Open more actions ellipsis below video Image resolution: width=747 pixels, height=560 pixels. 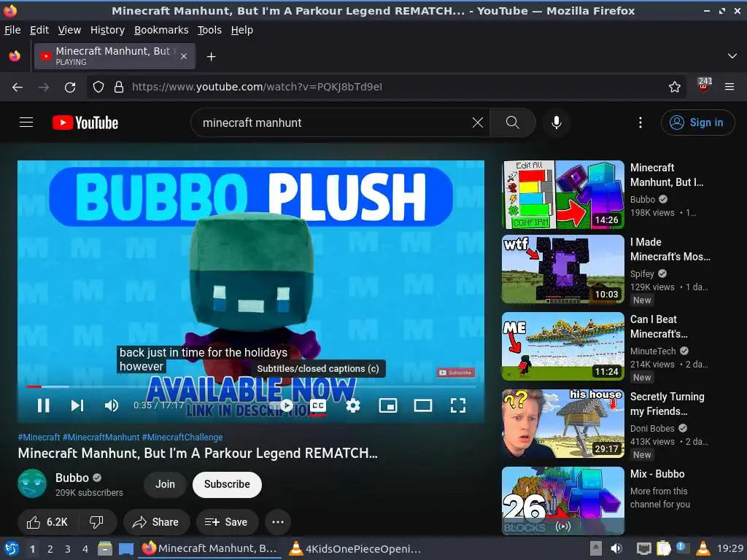pyautogui.click(x=278, y=522)
